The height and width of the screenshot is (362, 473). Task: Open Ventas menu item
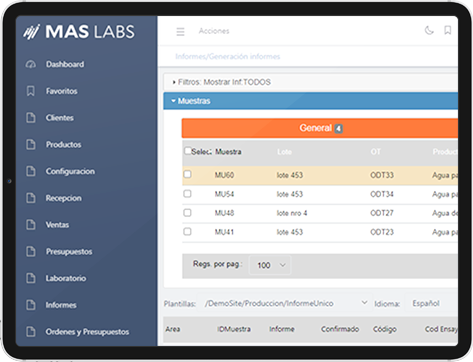57,225
